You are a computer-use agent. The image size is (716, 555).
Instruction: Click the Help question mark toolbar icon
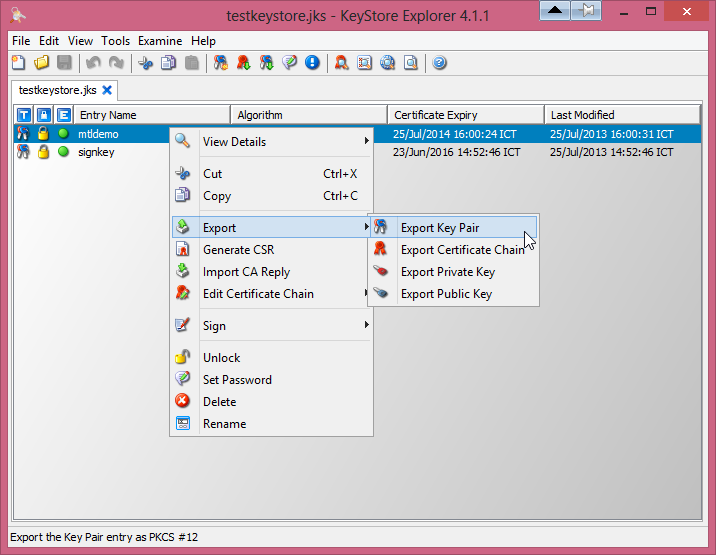pyautogui.click(x=439, y=63)
